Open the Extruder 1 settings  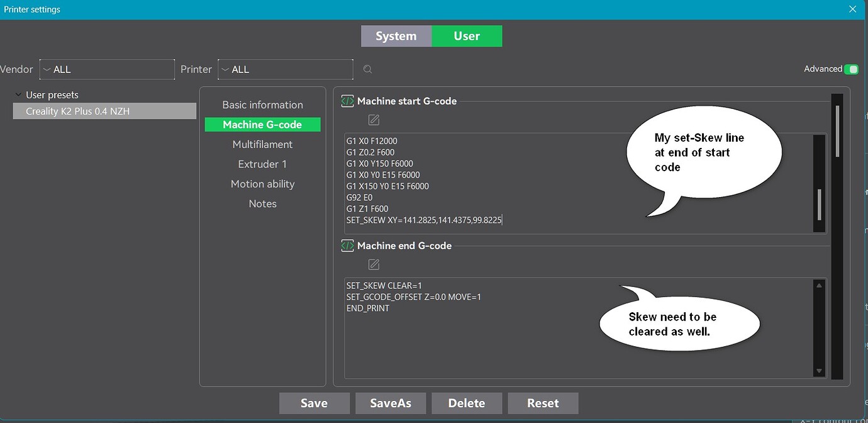pos(262,164)
